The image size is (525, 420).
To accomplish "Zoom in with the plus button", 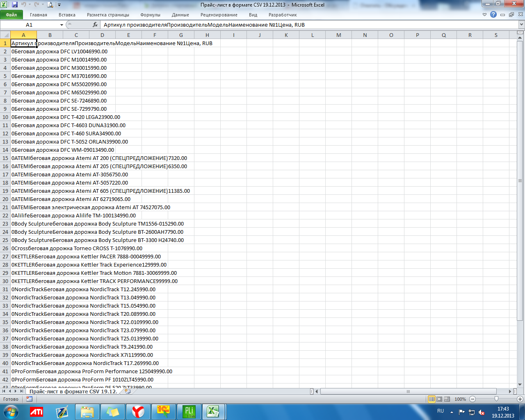I will [520, 399].
